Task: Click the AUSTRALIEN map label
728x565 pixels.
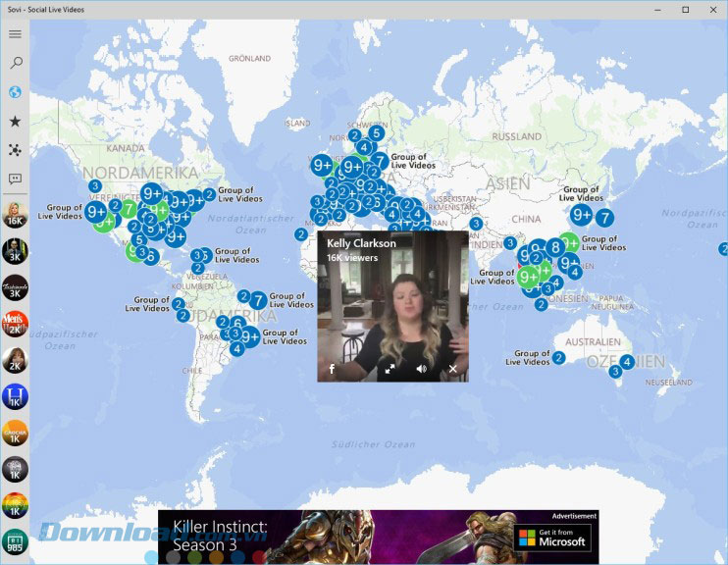Action: (593, 342)
